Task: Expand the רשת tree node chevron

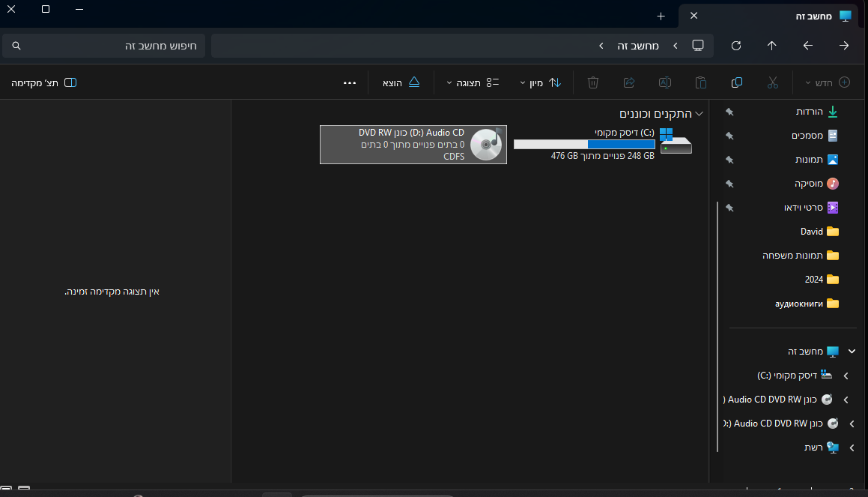Action: 852,448
